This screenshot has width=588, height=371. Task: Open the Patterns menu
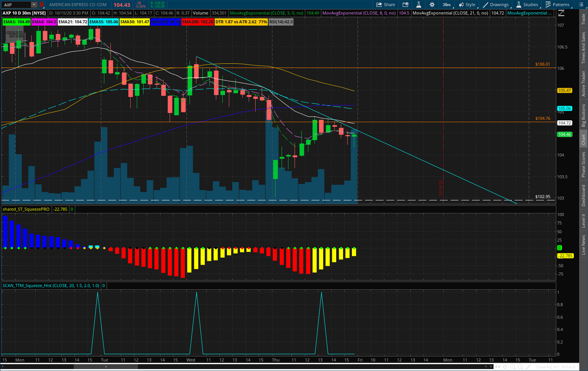(557, 4)
